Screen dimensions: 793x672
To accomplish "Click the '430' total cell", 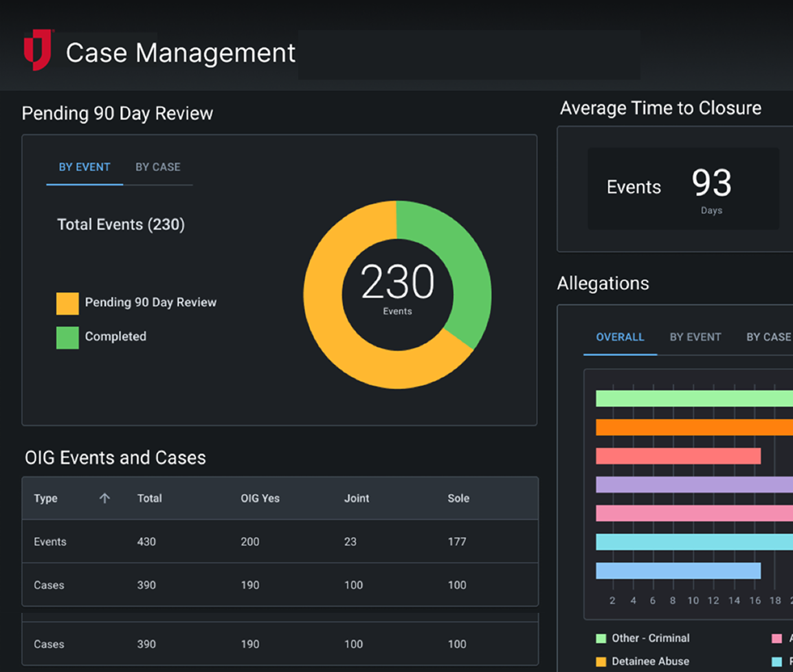I will click(x=146, y=541).
